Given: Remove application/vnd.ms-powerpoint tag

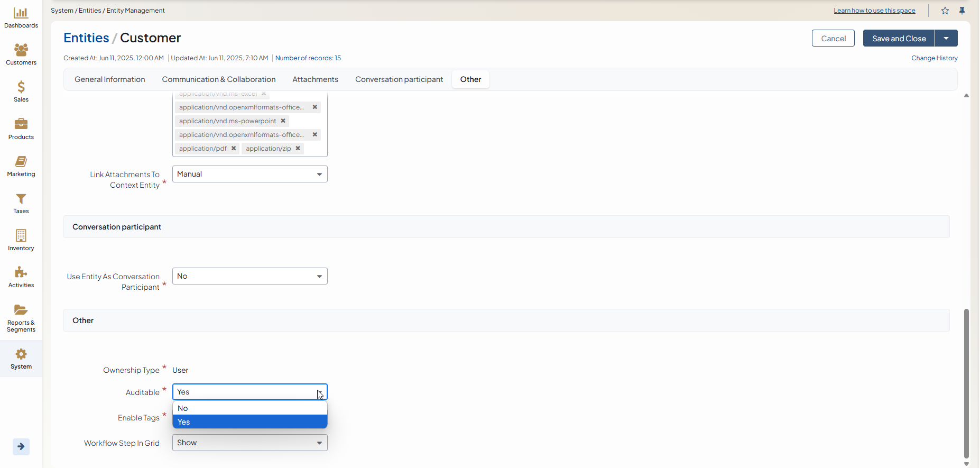Looking at the screenshot, I should point(283,121).
